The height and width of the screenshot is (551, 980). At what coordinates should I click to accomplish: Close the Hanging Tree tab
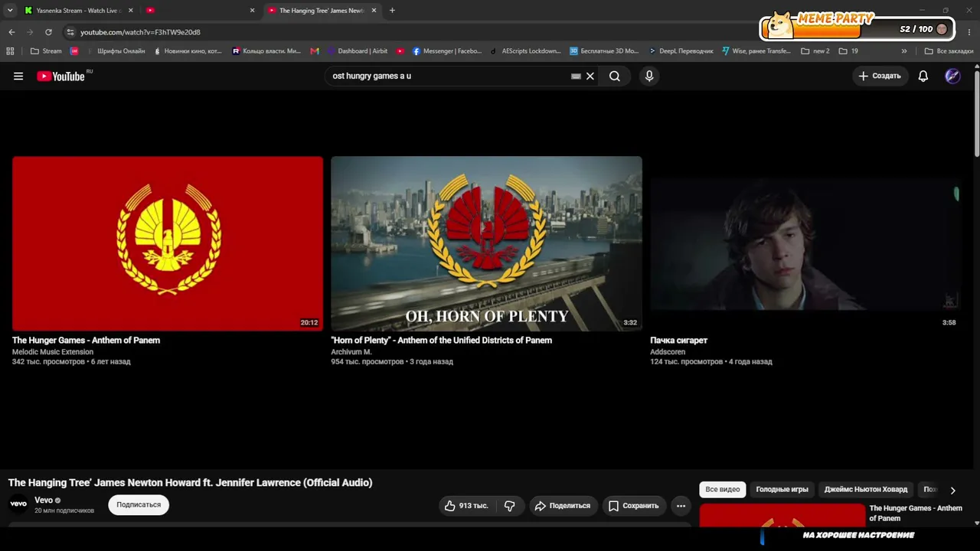point(374,11)
